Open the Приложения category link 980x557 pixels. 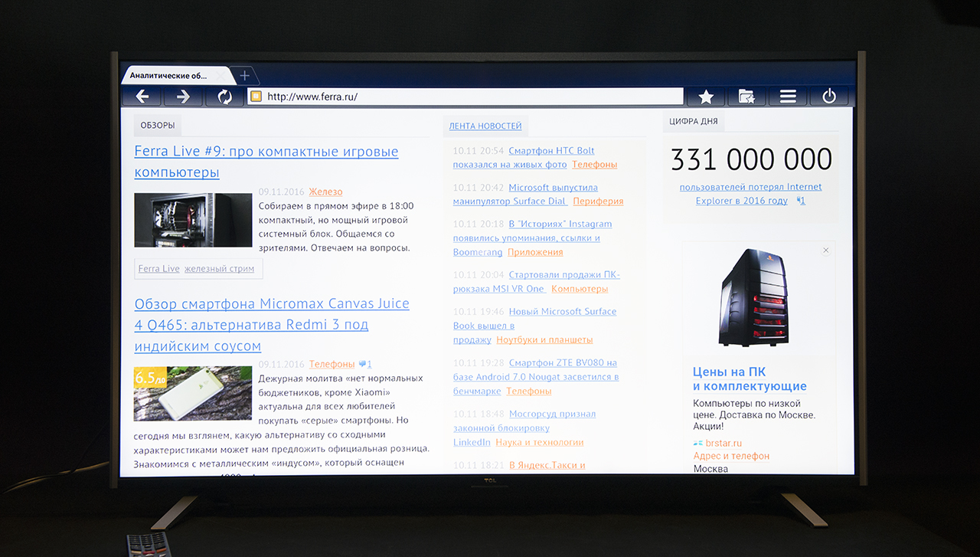(535, 252)
